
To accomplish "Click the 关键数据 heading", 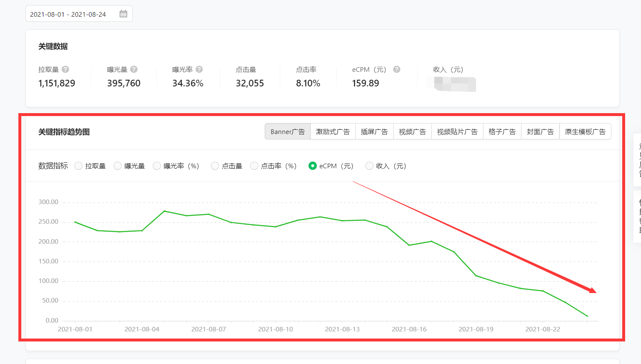I will click(53, 46).
